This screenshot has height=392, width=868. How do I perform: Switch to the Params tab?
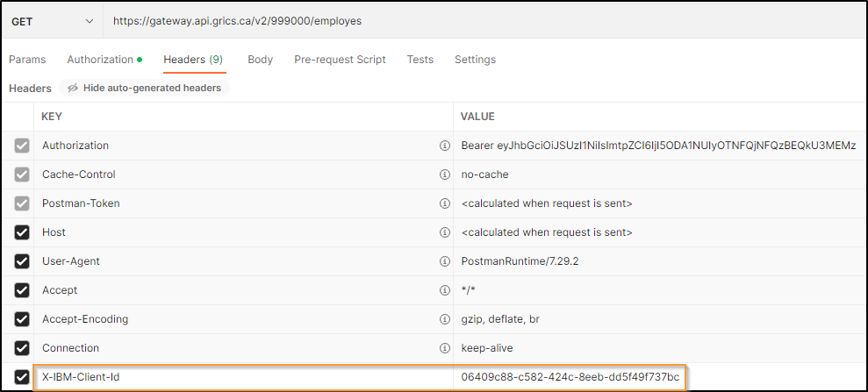(27, 60)
